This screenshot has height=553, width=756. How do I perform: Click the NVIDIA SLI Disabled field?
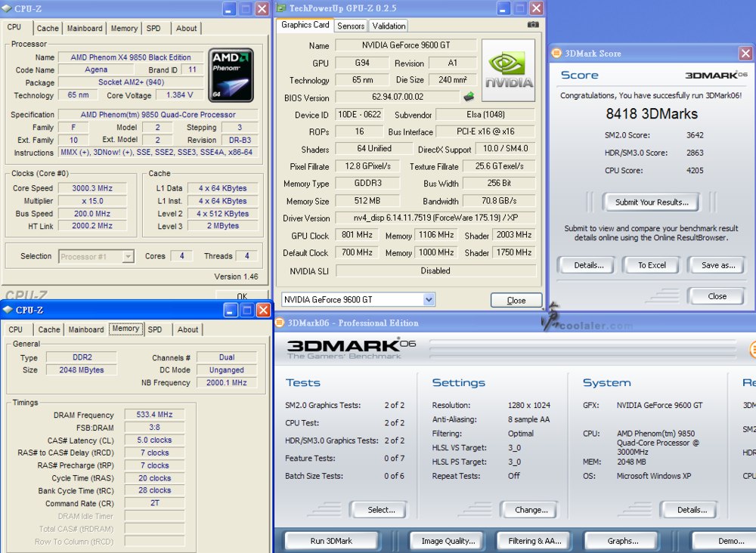click(x=435, y=270)
